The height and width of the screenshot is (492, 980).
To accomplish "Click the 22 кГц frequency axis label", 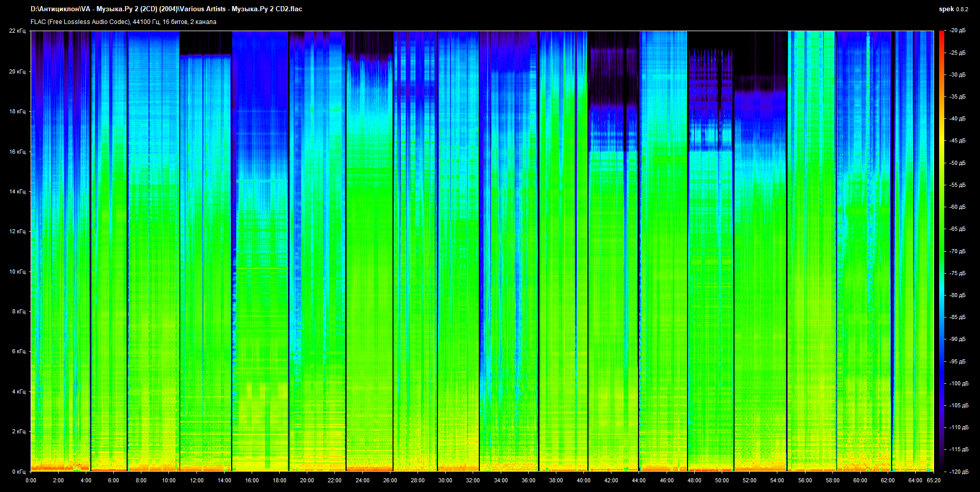I will 17,31.
